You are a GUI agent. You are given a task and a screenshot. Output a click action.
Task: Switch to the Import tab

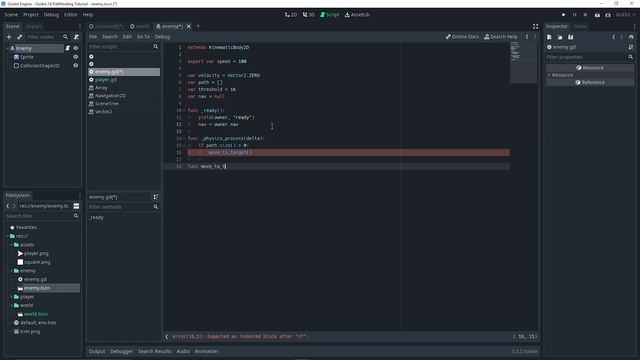[33, 27]
